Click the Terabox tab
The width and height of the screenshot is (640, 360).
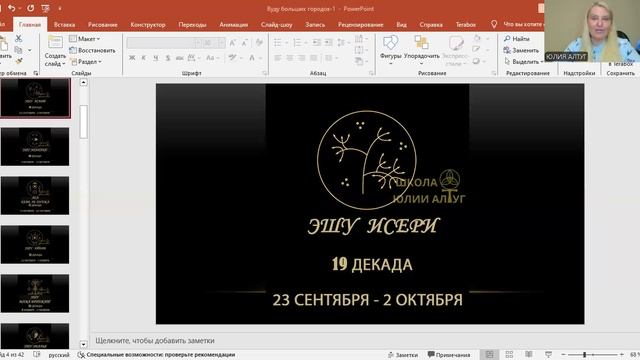point(466,24)
